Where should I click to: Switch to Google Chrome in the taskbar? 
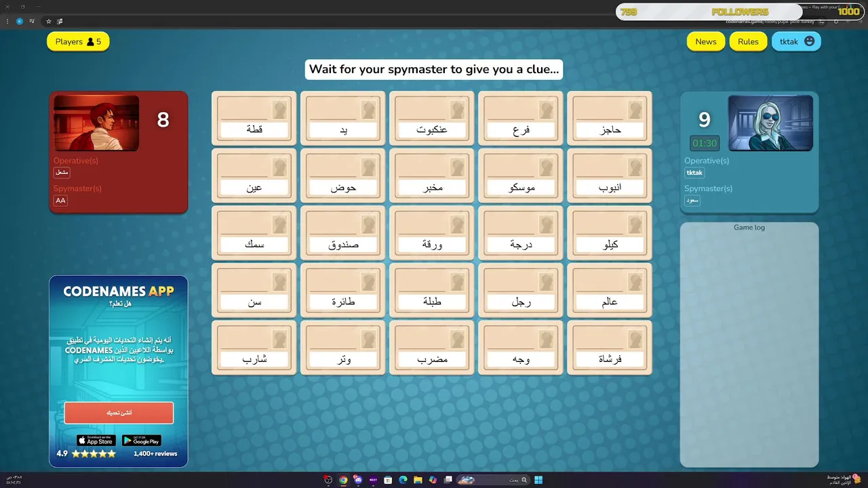(343, 480)
